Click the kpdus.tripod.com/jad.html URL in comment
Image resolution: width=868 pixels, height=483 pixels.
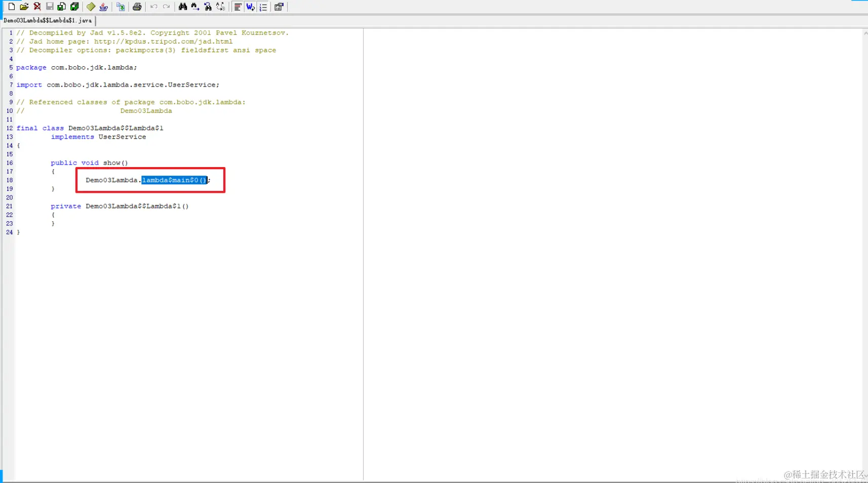point(163,42)
